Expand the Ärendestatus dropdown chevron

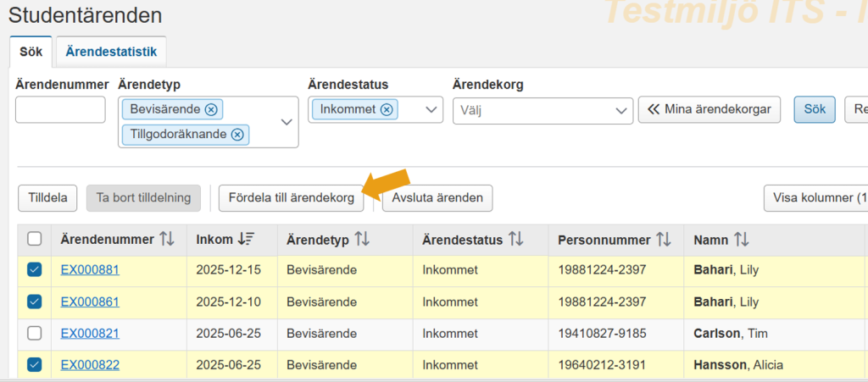431,109
